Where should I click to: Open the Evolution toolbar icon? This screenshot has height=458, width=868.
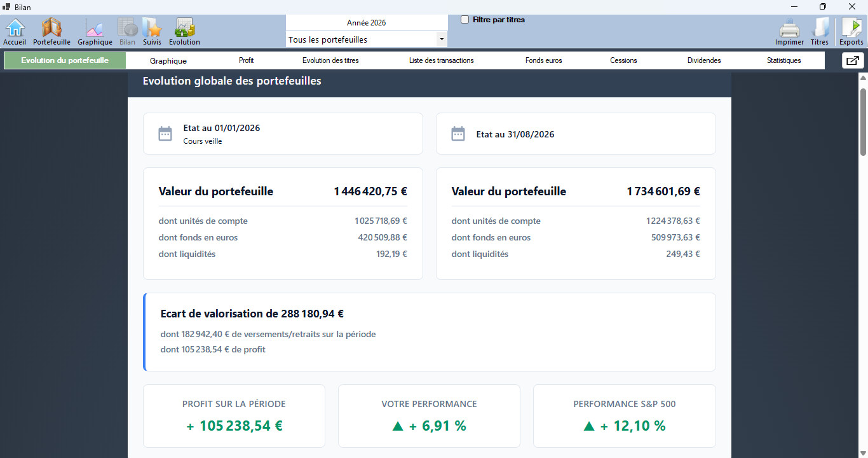[x=184, y=32]
